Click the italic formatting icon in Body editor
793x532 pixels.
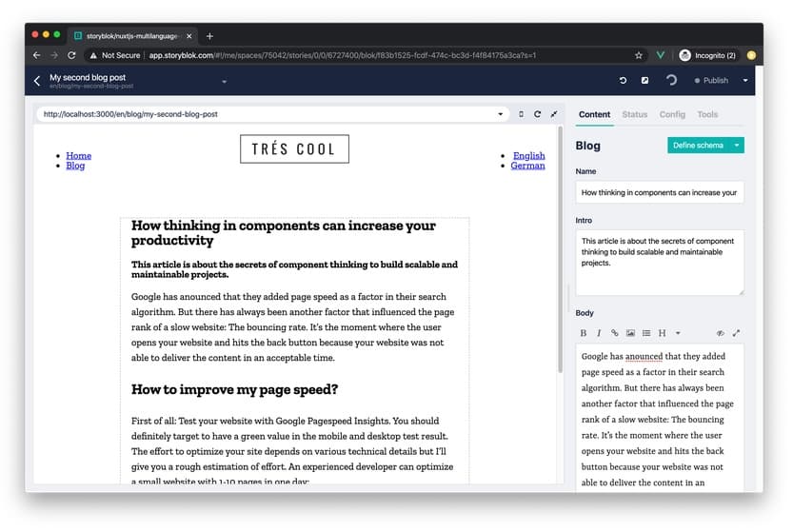click(599, 333)
